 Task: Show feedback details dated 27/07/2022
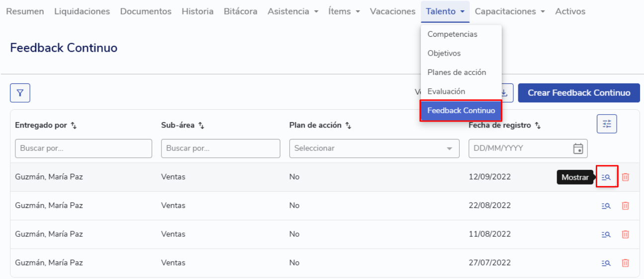(x=606, y=263)
